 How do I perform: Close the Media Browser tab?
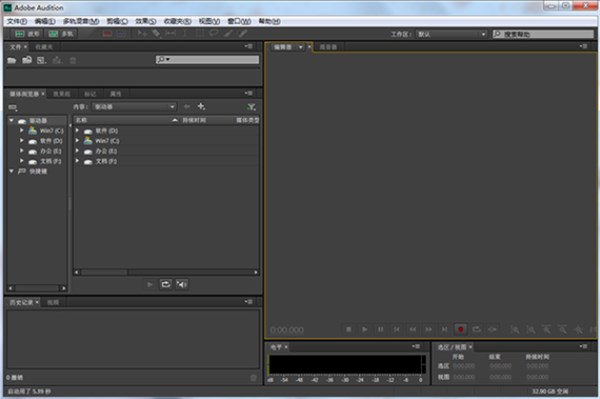click(43, 93)
